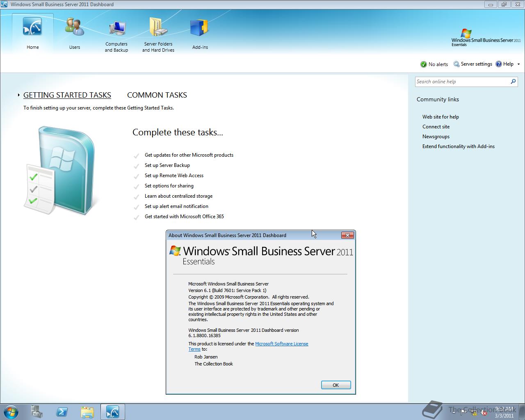525x420 pixels.
Task: Open the Home dashboard section
Action: [32, 34]
